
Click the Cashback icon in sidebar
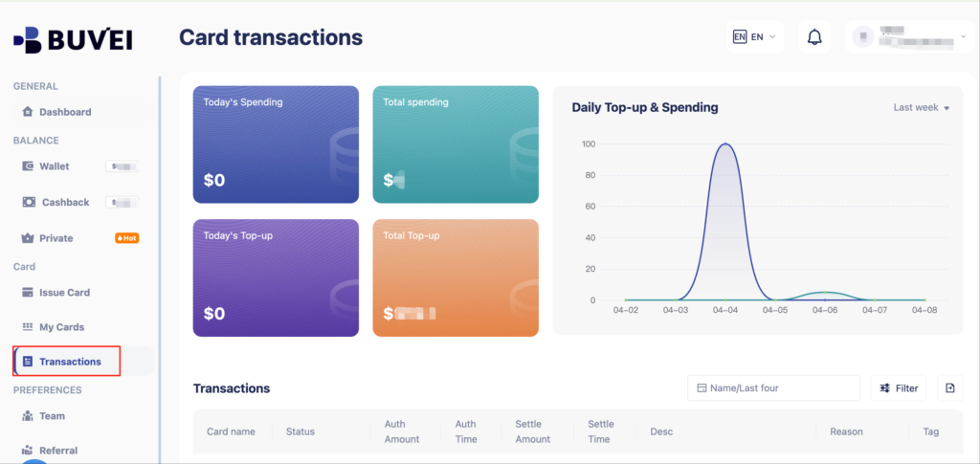(x=29, y=202)
